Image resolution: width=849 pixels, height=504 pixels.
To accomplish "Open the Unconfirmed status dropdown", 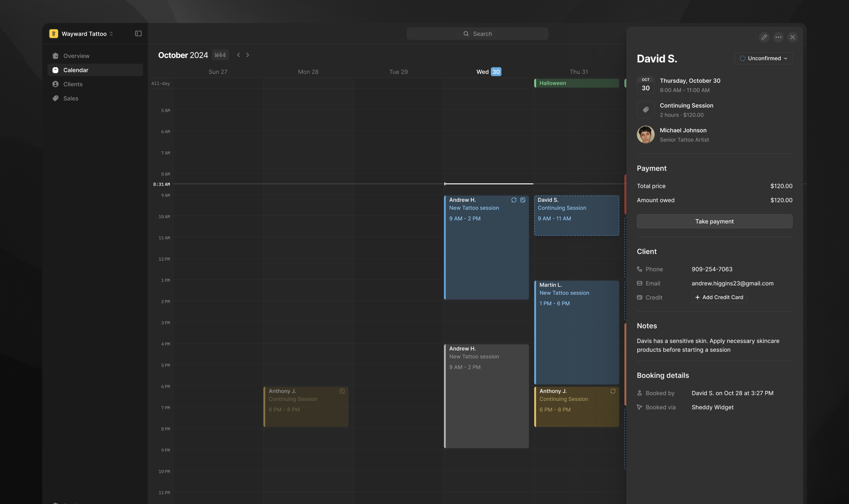I will click(x=763, y=58).
